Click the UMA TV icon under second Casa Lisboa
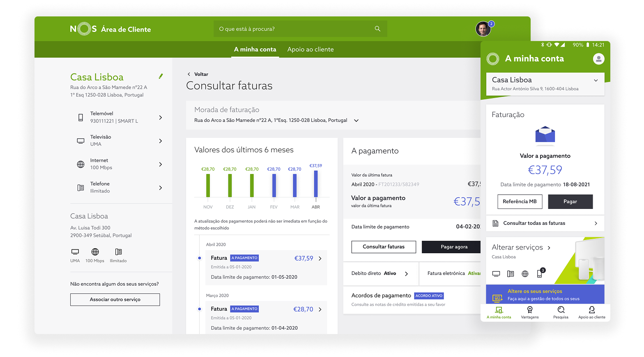This screenshot has width=644, height=357. (x=75, y=252)
